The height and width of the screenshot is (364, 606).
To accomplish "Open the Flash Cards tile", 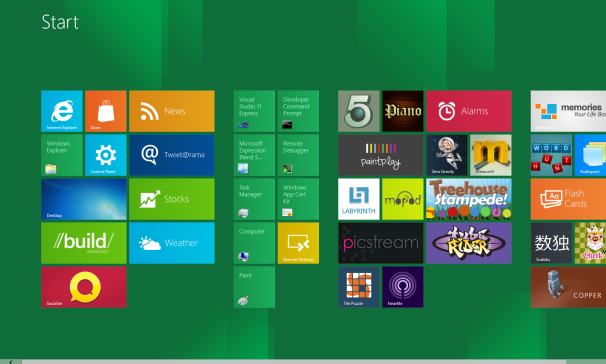I will pos(569,199).
